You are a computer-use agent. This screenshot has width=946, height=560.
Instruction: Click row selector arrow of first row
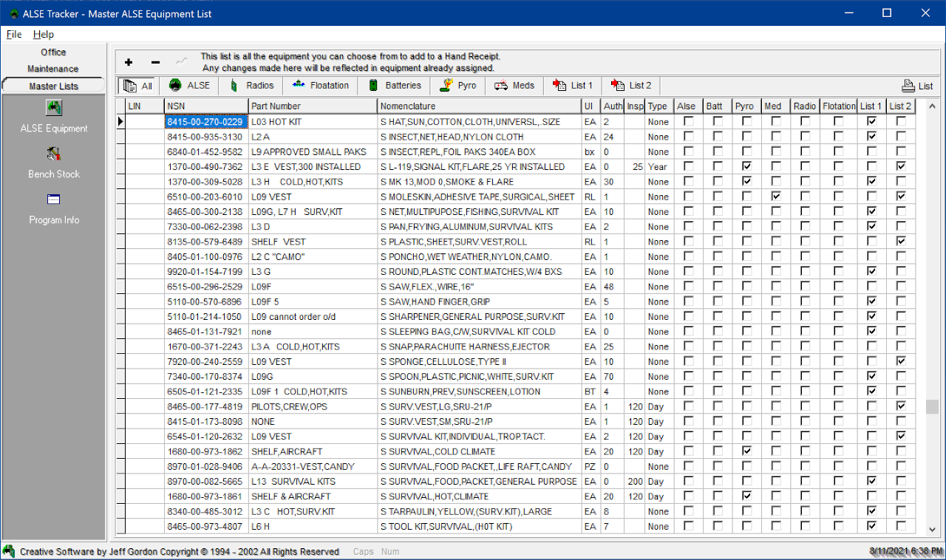[120, 121]
